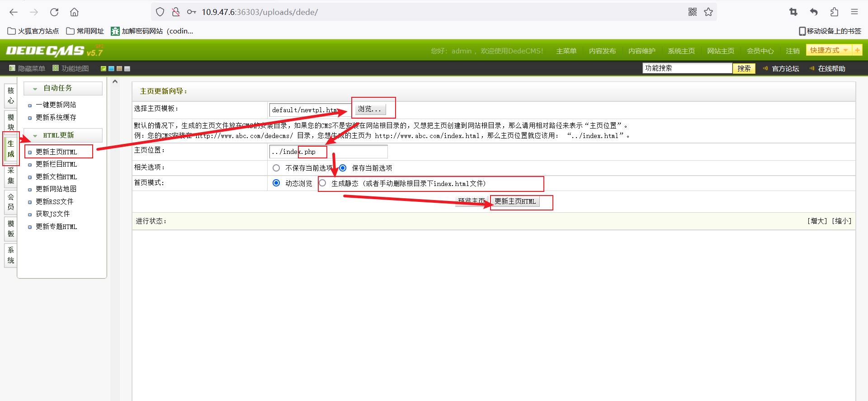The width and height of the screenshot is (868, 401).
Task: Open the 常用网址 bookmark folder
Action: pos(85,31)
